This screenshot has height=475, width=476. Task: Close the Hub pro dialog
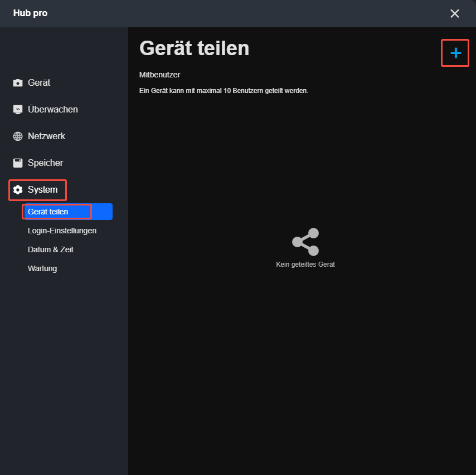pyautogui.click(x=454, y=13)
